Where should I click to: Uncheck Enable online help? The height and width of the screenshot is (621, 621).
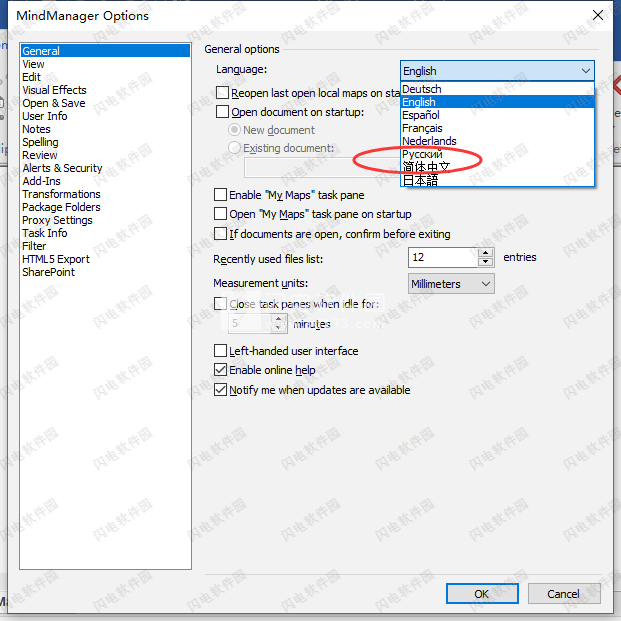tap(220, 370)
